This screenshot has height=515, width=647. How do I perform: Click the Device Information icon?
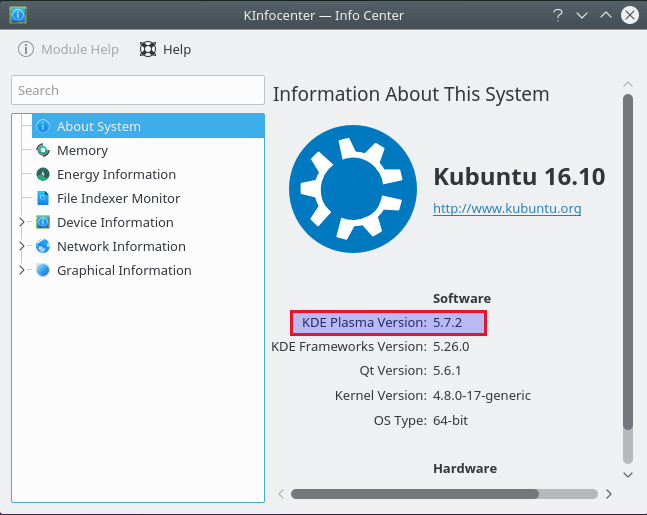click(43, 222)
